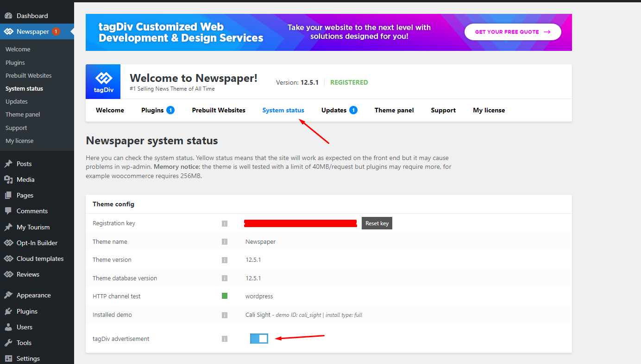Click the tagDiv logo tile in header
The image size is (641, 364).
click(103, 81)
